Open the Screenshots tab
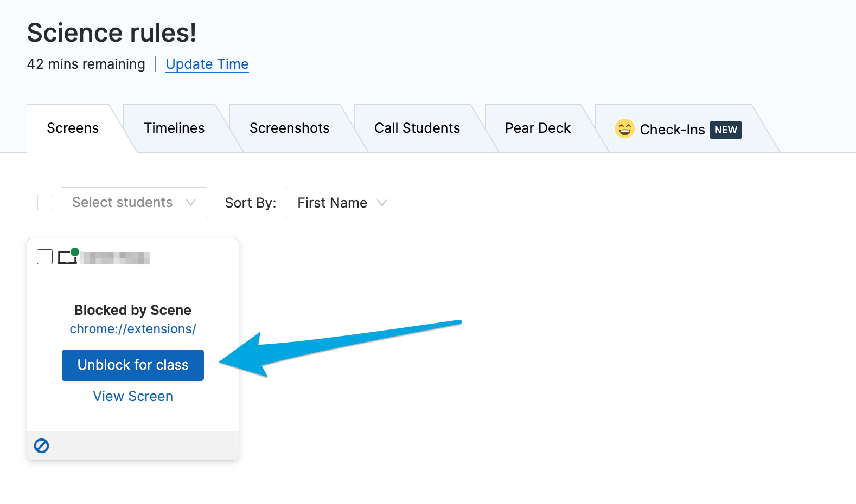 (x=289, y=128)
